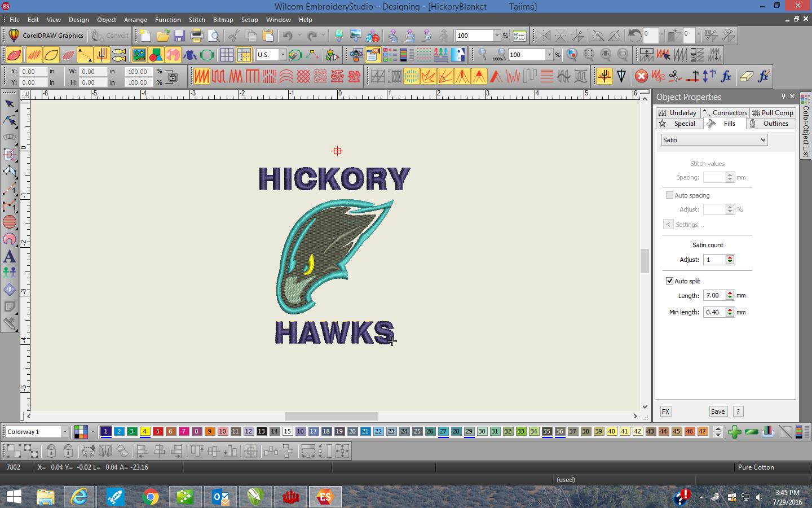Open the Bitmap menu
Image resolution: width=812 pixels, height=508 pixels.
(x=223, y=20)
